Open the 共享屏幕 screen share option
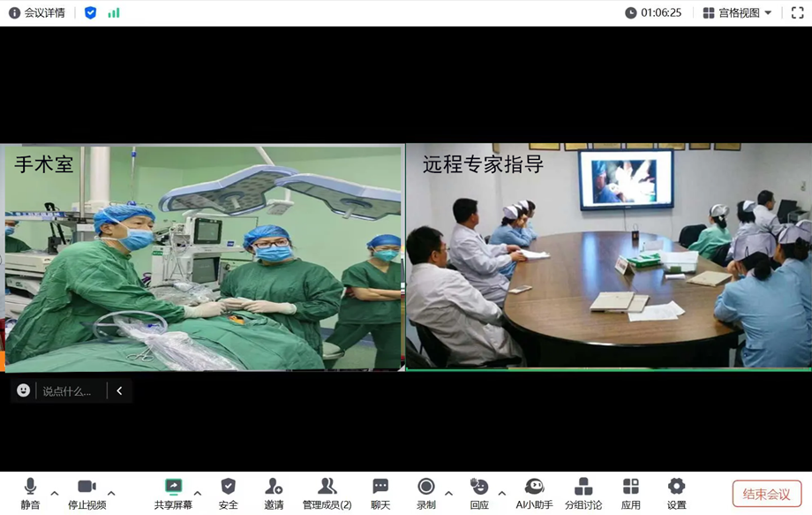The image size is (812, 515). tap(173, 493)
